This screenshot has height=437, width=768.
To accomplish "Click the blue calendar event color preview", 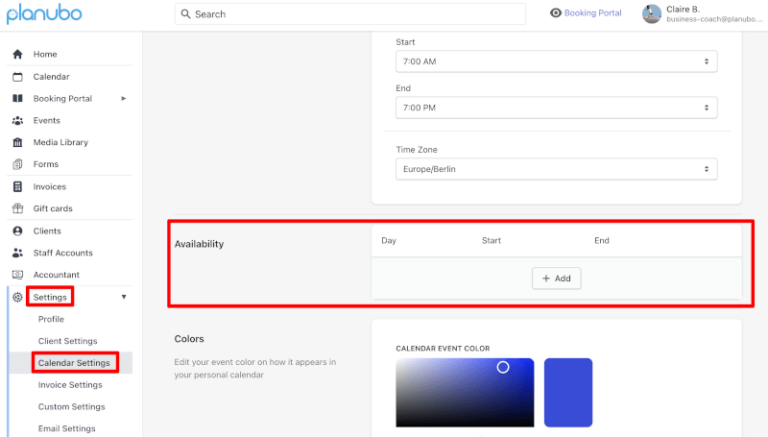I will pyautogui.click(x=568, y=392).
